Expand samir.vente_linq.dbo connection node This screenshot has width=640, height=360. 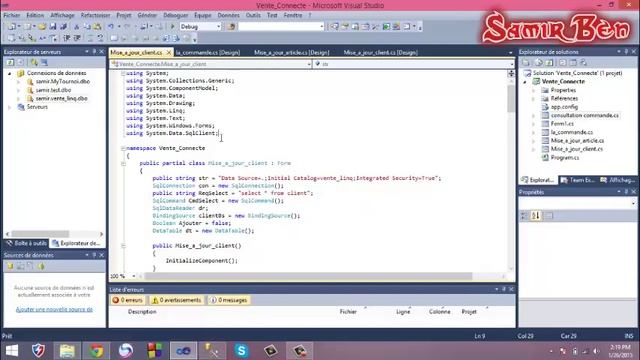[18, 99]
